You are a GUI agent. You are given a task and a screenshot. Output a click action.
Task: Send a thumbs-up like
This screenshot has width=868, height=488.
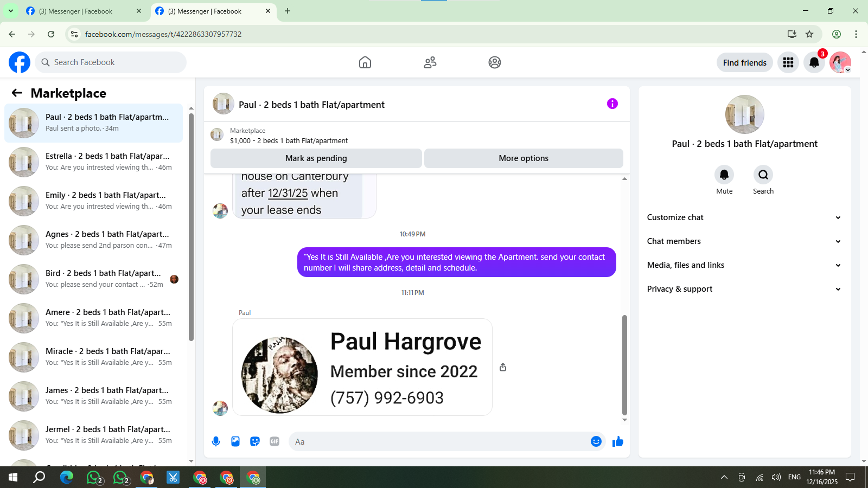618,441
